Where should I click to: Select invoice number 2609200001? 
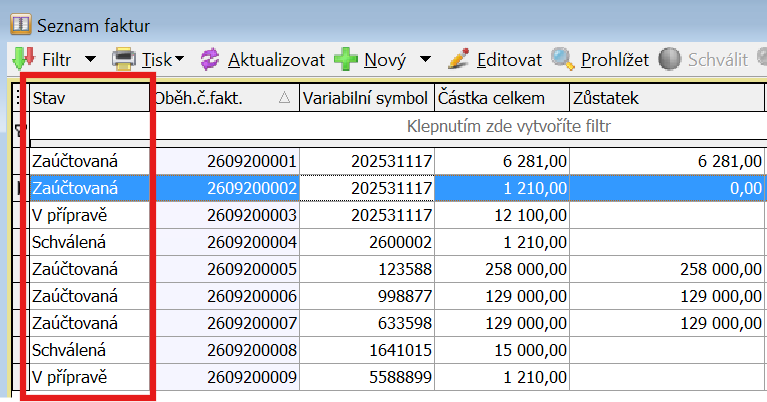point(252,161)
